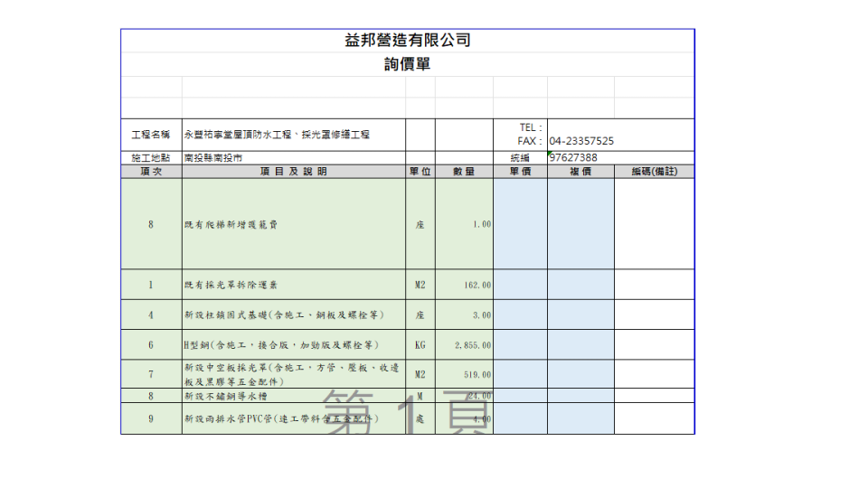The width and height of the screenshot is (868, 488).
Task: Click the project name cell mentioning 屋頂防水工程
Action: point(293,135)
